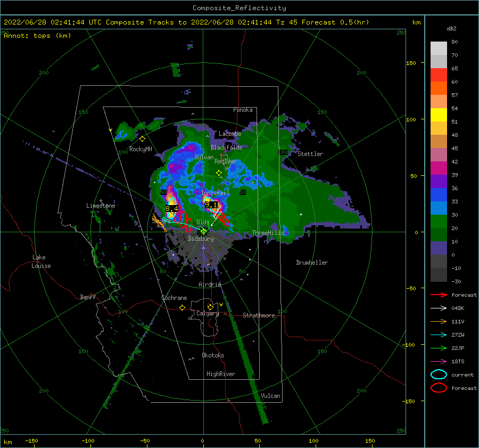Click the 8.4 storm top label
Viewport: 479px width, 448px height.
(172, 209)
